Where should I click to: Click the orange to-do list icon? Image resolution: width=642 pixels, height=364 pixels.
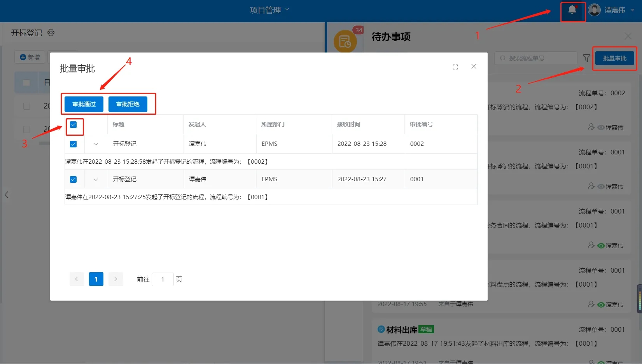pos(345,41)
